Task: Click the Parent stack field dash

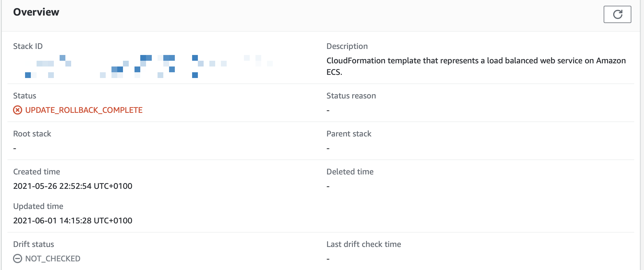Action: click(327, 148)
